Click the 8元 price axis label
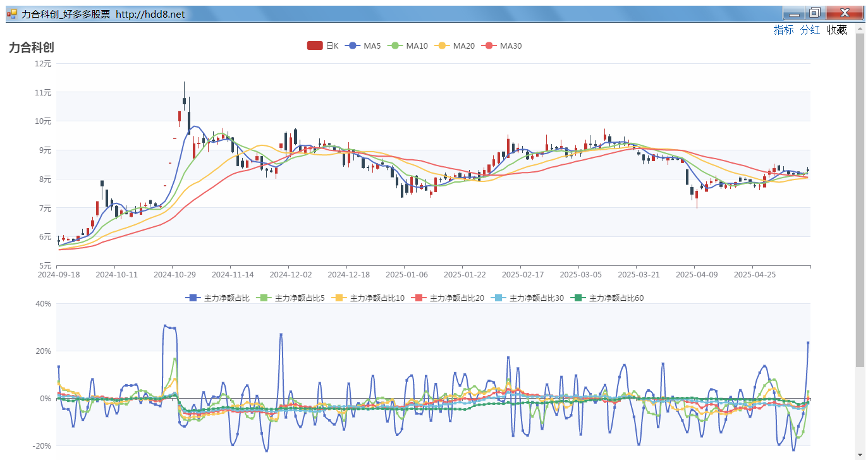 45,179
